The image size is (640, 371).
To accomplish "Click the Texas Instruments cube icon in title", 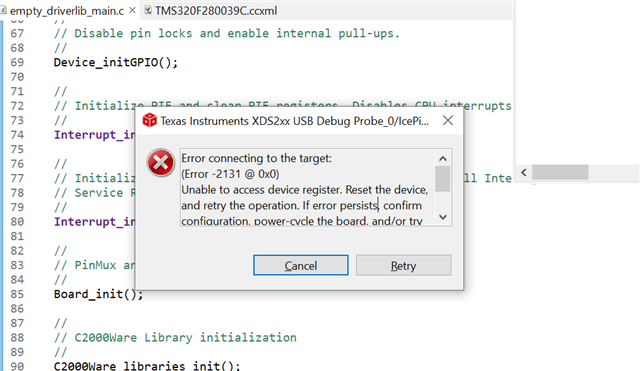I will tap(149, 120).
